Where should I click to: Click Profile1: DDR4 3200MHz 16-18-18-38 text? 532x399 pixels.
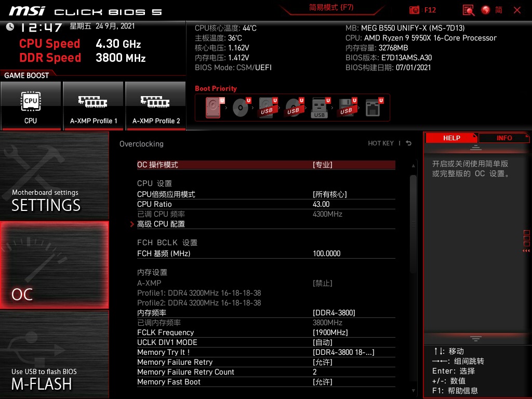point(199,293)
